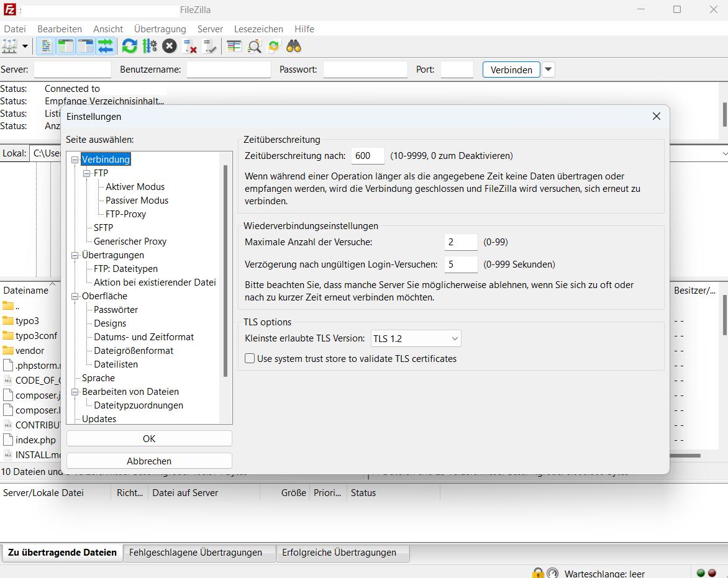Open the Site Manager dropdown arrow

point(25,47)
